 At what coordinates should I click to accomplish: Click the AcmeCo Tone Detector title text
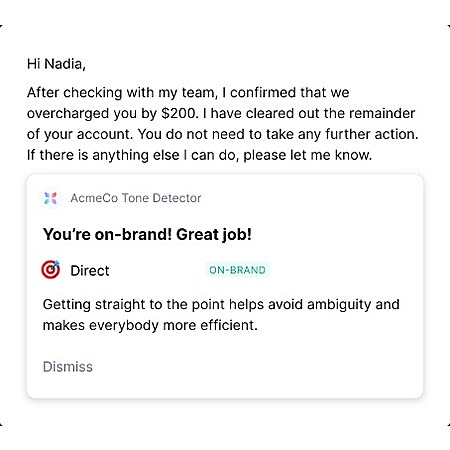click(x=136, y=198)
